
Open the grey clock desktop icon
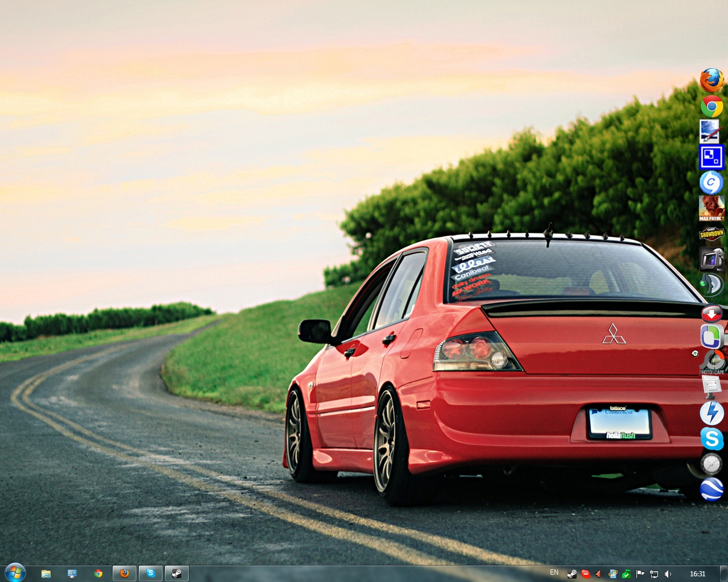click(711, 464)
